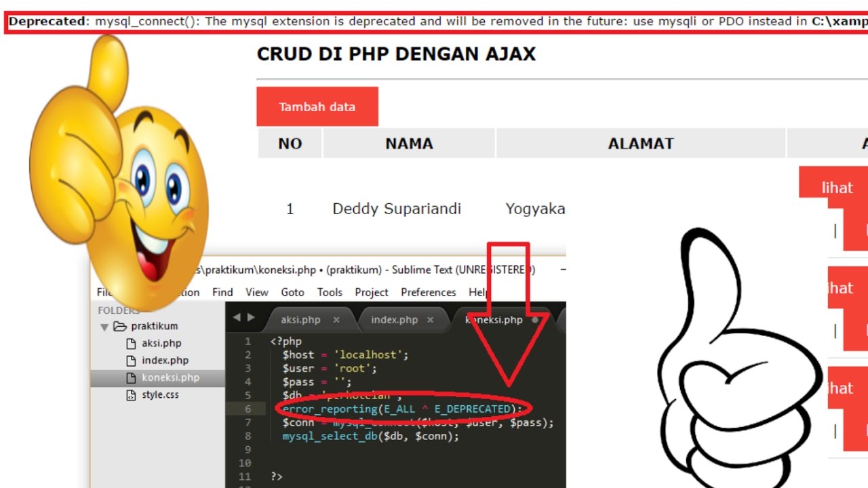The image size is (868, 488).
Task: Open the Tools menu in Sublime Text
Action: 330,292
